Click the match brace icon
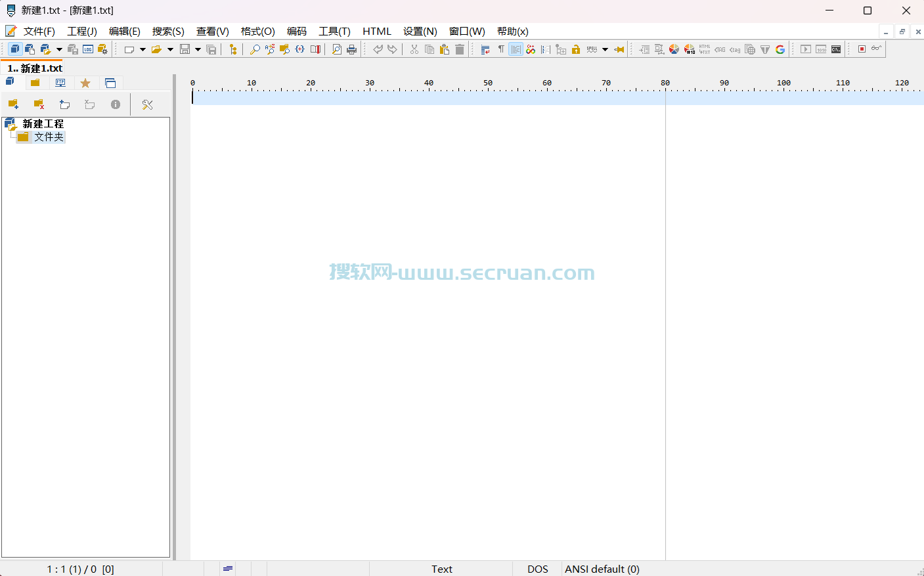 pyautogui.click(x=300, y=49)
